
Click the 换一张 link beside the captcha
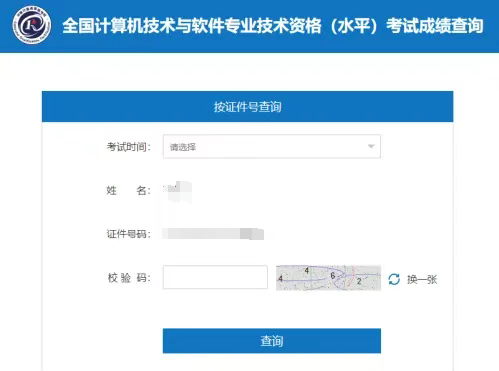(x=422, y=279)
